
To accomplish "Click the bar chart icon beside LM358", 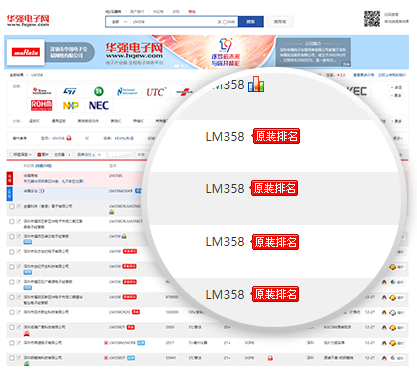I will point(256,84).
